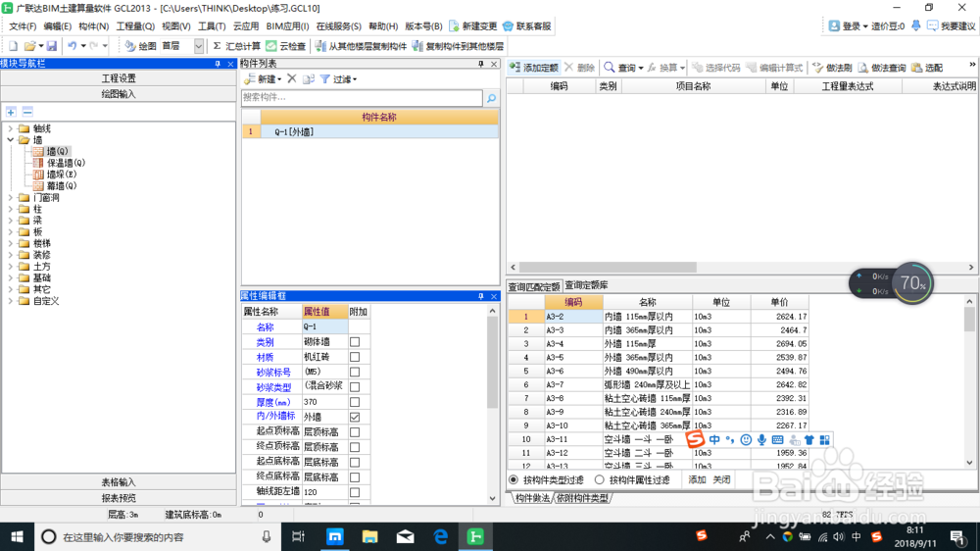This screenshot has height=551, width=980.
Task: Collapse the 墙 tree node
Action: pos(10,140)
